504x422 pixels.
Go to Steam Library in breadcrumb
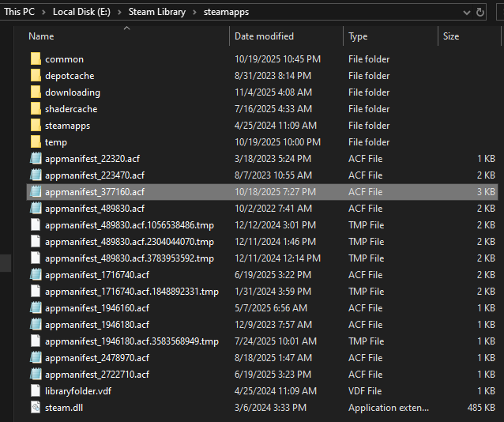click(x=157, y=12)
